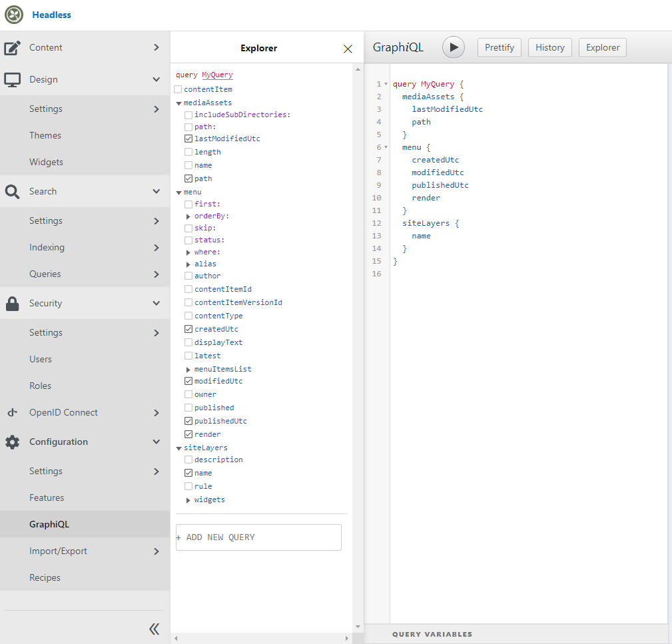Check the includeSubDirectories argument
Viewport: 672px width, 644px height.
pyautogui.click(x=188, y=115)
